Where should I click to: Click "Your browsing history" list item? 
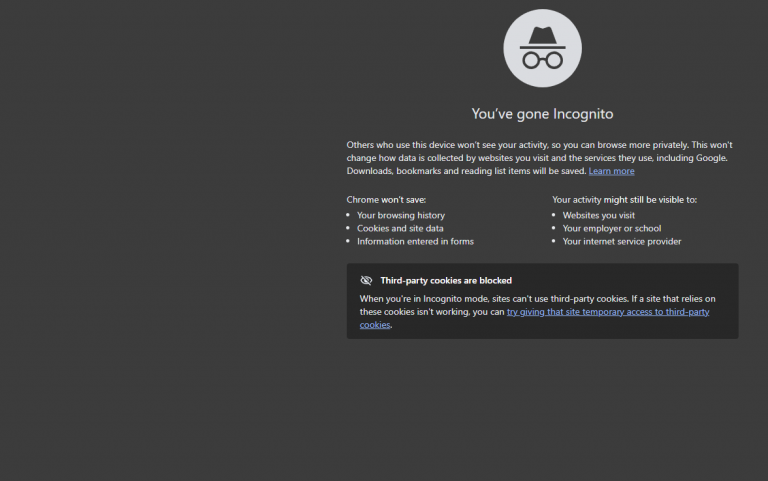[x=401, y=216]
